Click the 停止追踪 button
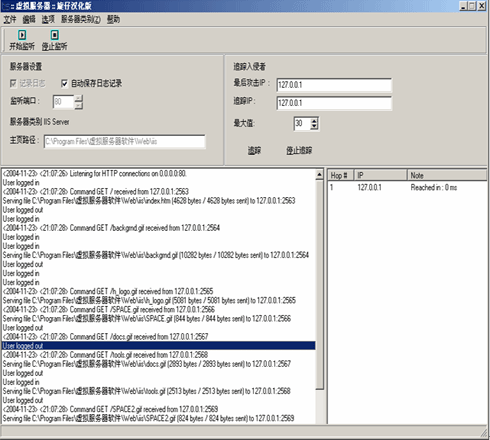This screenshot has width=490, height=440. pyautogui.click(x=299, y=151)
